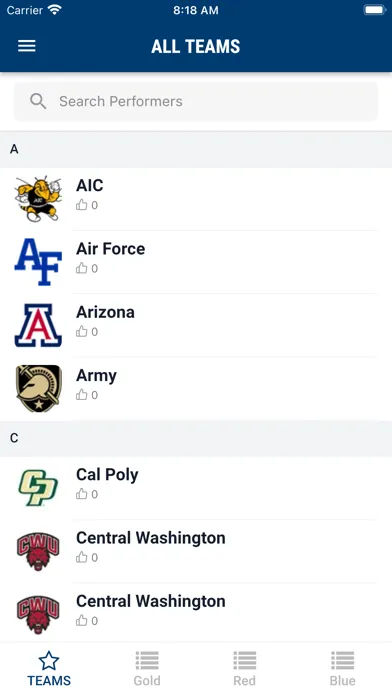Like Cal Poly with thumbs-up icon
Image resolution: width=392 pixels, height=696 pixels.
tap(82, 494)
